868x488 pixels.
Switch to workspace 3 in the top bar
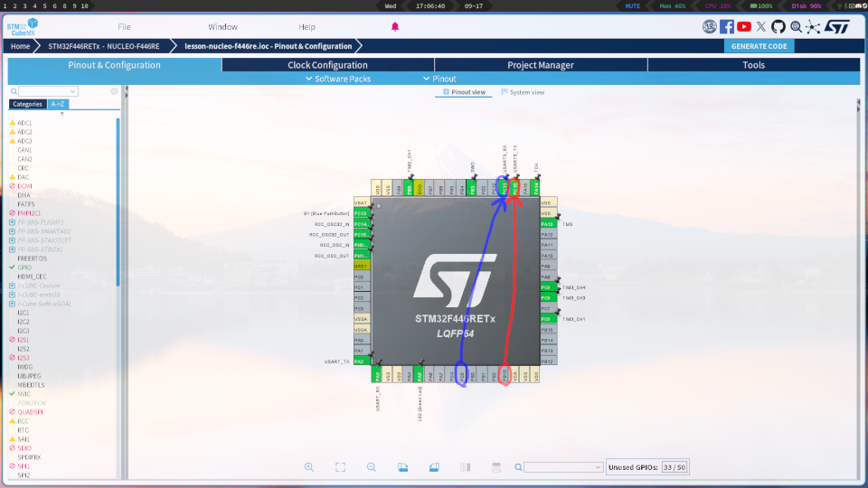tap(25, 6)
